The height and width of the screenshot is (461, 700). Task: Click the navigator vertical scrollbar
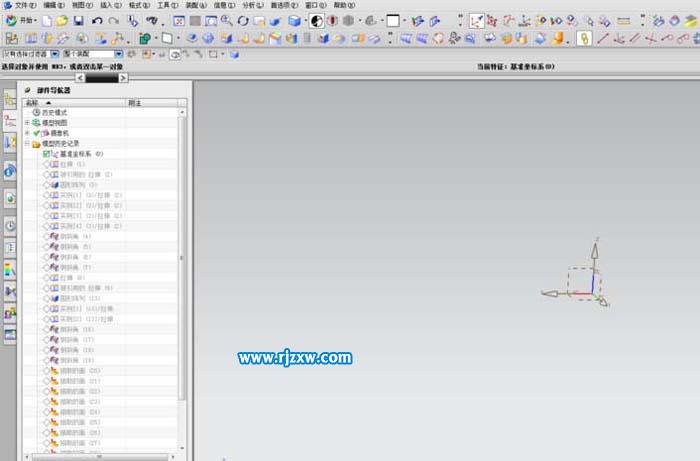coord(182,257)
